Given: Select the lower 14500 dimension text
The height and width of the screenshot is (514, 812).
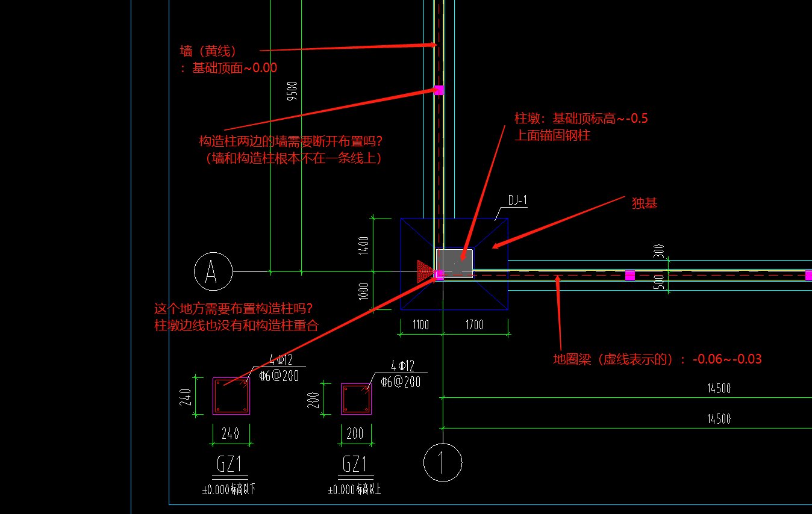Looking at the screenshot, I should coord(719,419).
